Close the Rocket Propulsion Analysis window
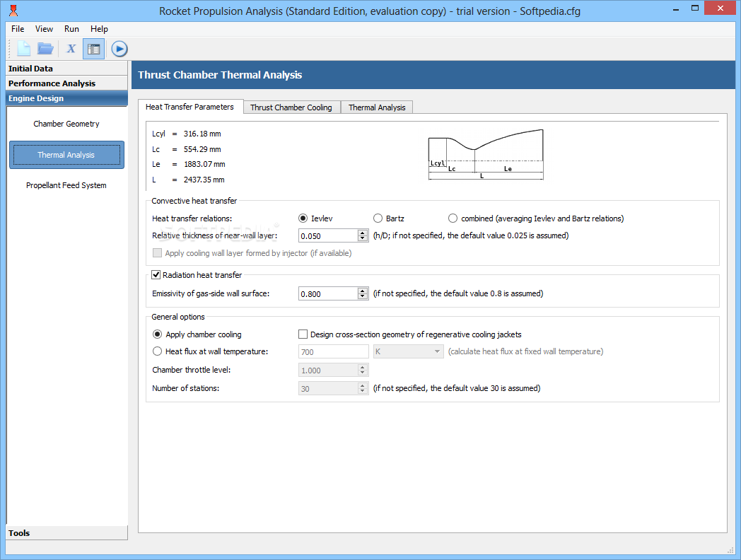The height and width of the screenshot is (560, 741). coord(720,8)
